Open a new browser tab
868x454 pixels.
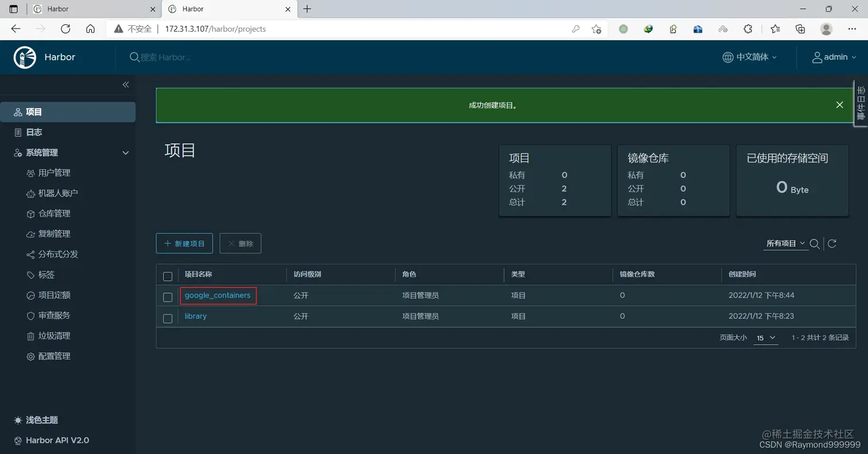point(307,9)
